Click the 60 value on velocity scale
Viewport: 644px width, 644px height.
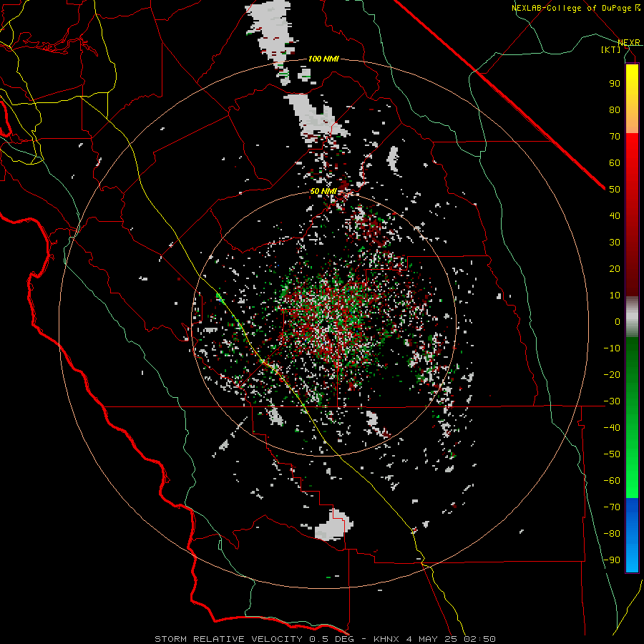(615, 163)
